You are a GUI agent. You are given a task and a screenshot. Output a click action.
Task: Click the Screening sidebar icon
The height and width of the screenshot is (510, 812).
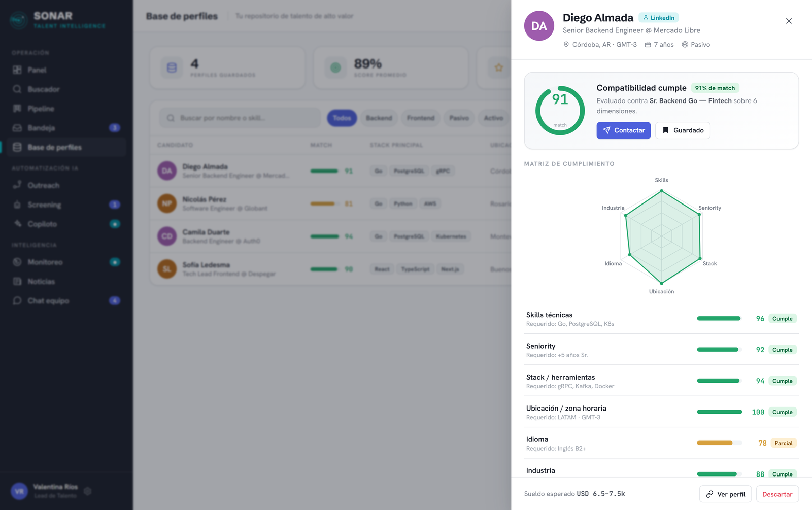(17, 205)
